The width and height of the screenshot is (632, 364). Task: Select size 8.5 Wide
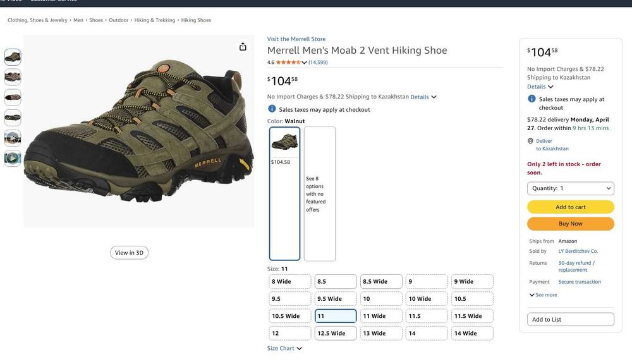pyautogui.click(x=381, y=281)
